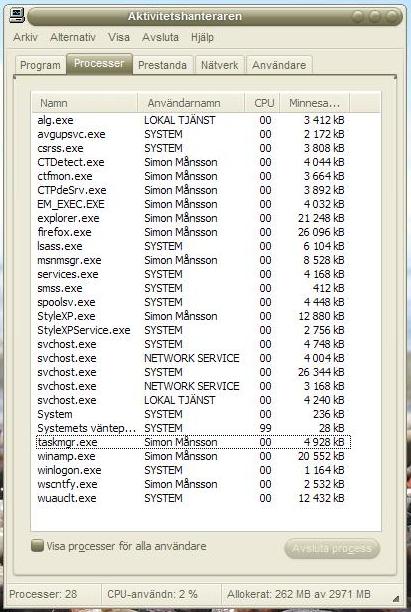Switch to the Program tab

pyautogui.click(x=40, y=65)
